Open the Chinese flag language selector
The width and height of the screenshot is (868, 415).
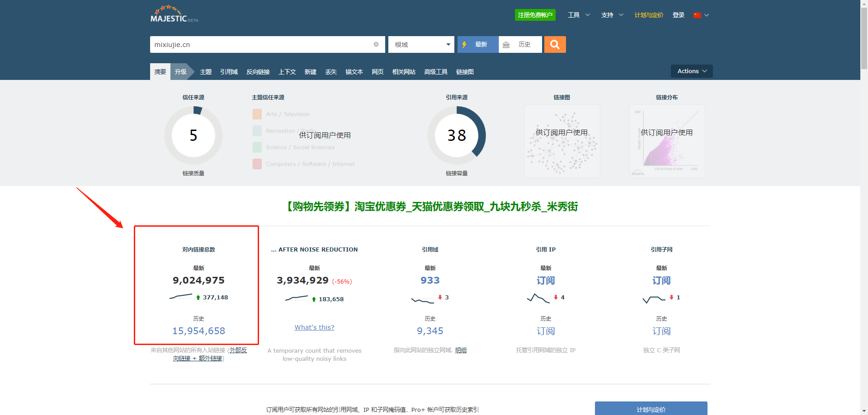[x=701, y=15]
